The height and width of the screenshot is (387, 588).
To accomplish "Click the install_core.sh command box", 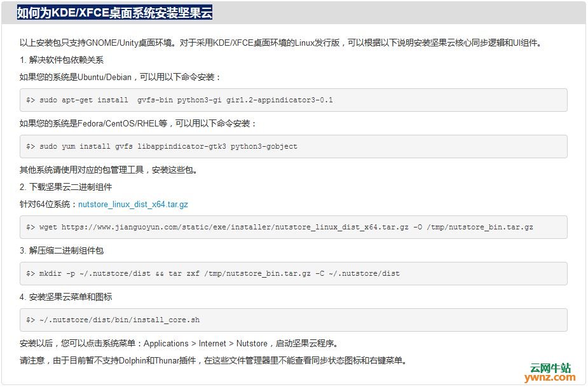I will (293, 320).
